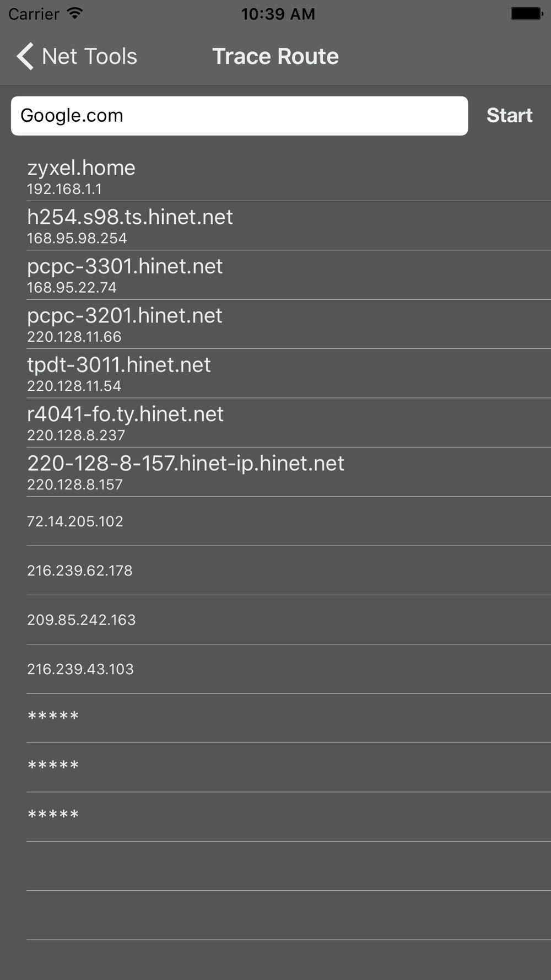Select the 72.14.205.102 hop row
The width and height of the screenshot is (551, 980).
coord(275,521)
